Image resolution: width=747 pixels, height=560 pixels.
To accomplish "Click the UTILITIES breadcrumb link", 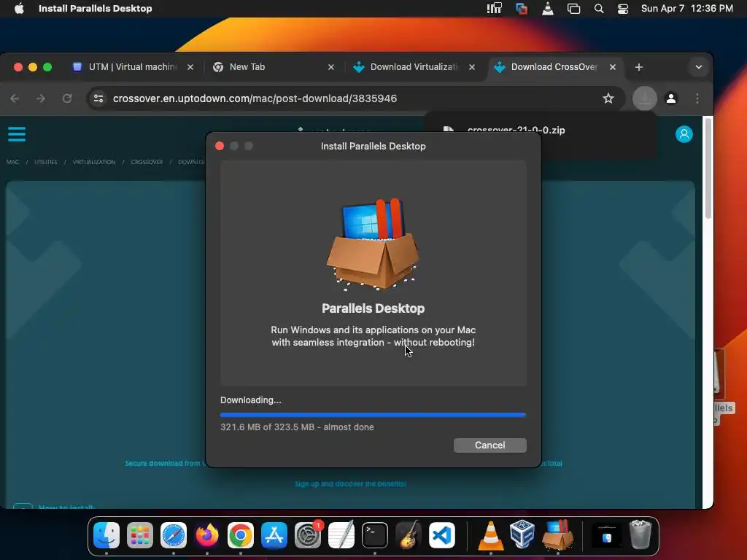I will click(46, 162).
